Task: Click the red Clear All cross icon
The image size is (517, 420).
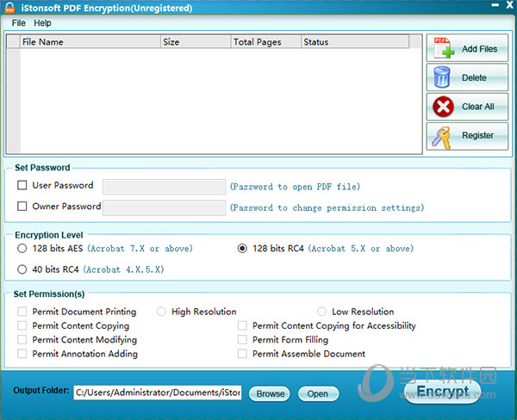Action: [x=443, y=107]
